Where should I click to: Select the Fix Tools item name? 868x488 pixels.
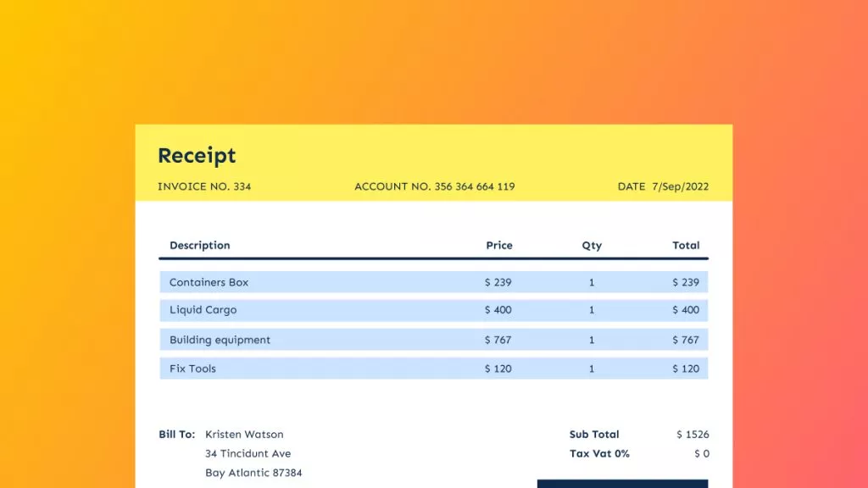[x=192, y=369]
